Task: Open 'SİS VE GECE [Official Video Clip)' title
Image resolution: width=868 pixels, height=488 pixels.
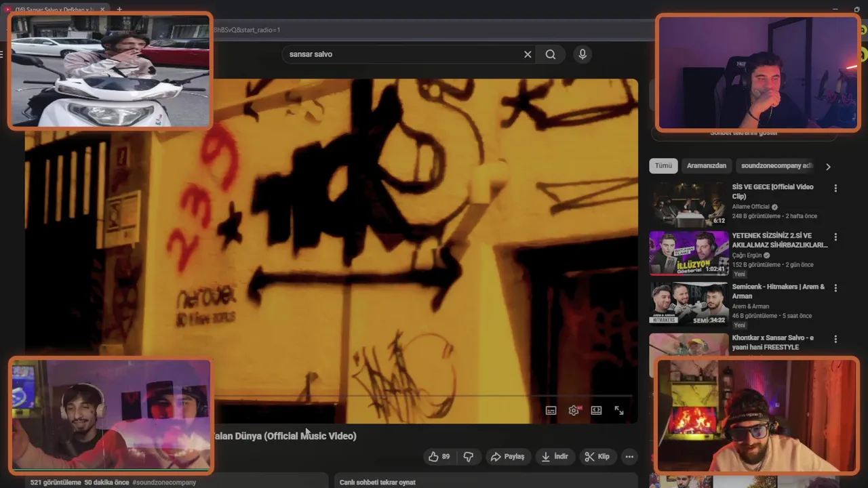Action: (772, 192)
